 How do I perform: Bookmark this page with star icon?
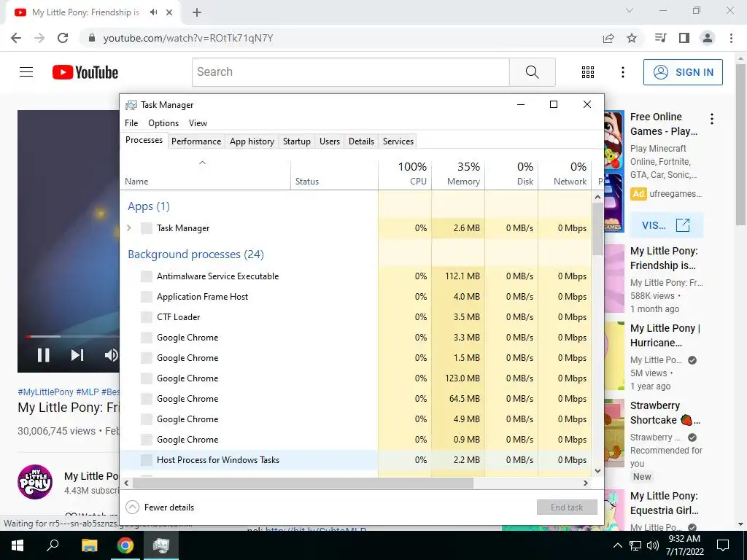632,38
